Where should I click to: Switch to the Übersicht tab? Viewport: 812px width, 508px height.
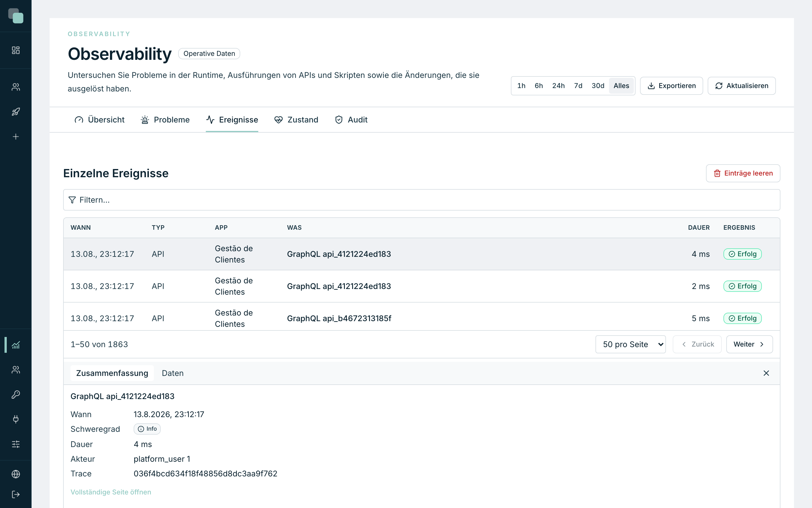[99, 120]
